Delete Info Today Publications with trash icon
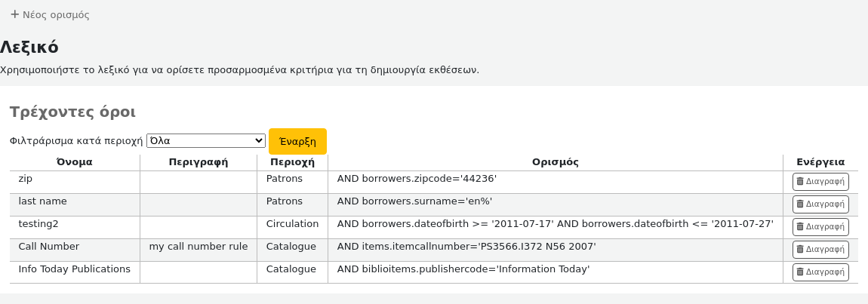 (800, 272)
